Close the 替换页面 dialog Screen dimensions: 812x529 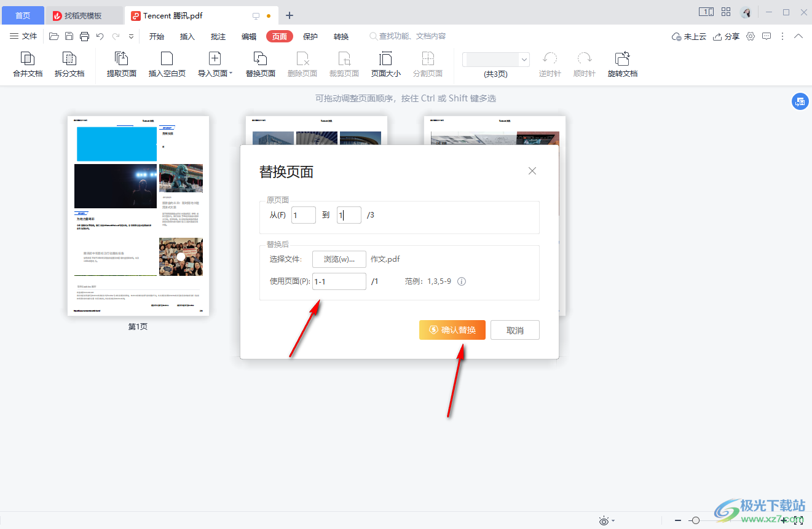(x=532, y=171)
